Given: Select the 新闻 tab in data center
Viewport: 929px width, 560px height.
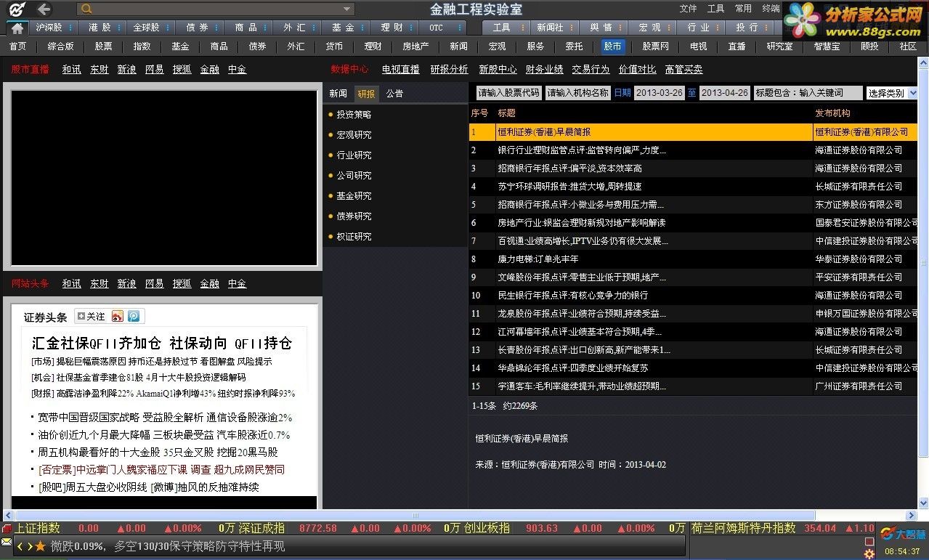Looking at the screenshot, I should point(338,94).
